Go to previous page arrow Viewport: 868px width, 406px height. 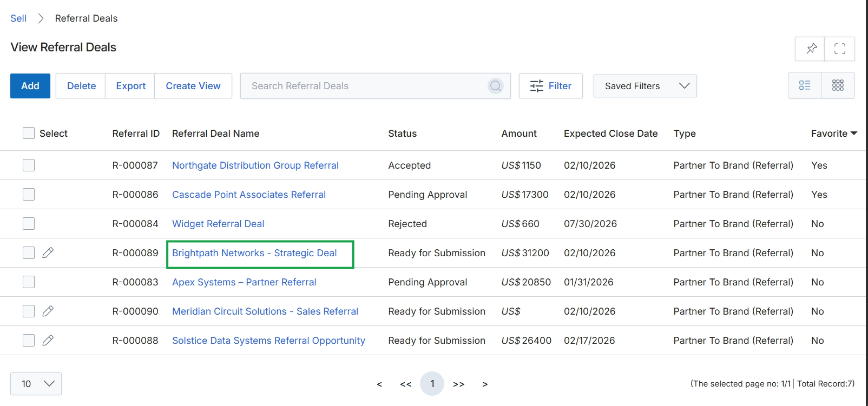379,384
